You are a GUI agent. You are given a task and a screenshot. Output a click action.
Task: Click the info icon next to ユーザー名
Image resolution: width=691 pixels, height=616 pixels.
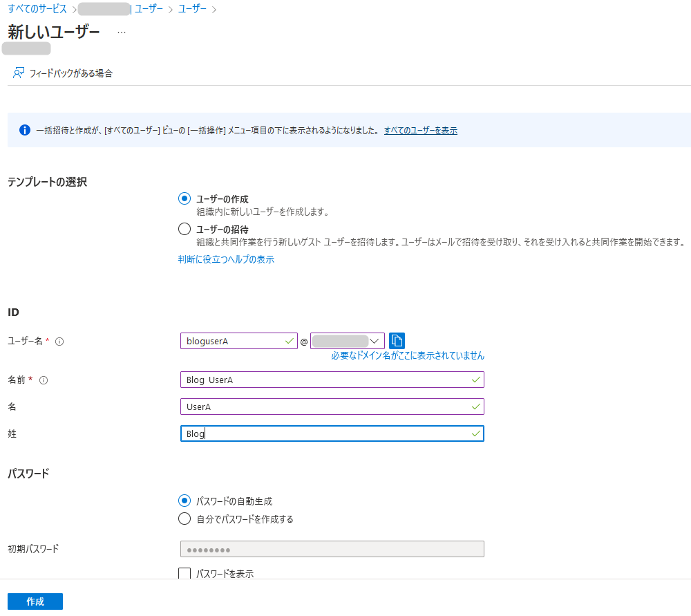pyautogui.click(x=59, y=342)
